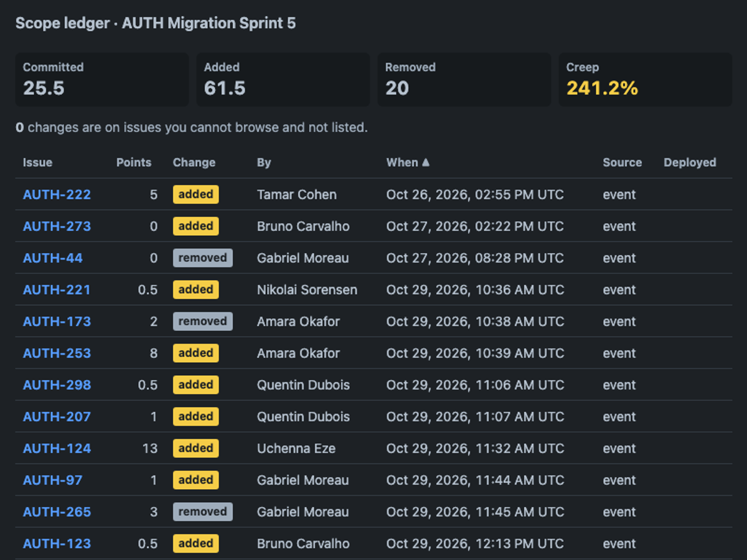Click the name Tamar Cohen

pos(297,195)
